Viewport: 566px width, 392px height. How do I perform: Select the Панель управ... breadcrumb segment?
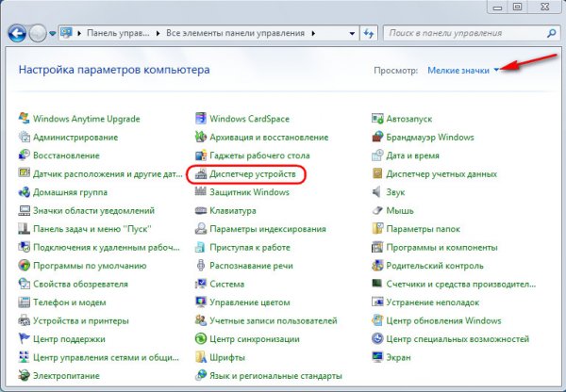pyautogui.click(x=118, y=33)
